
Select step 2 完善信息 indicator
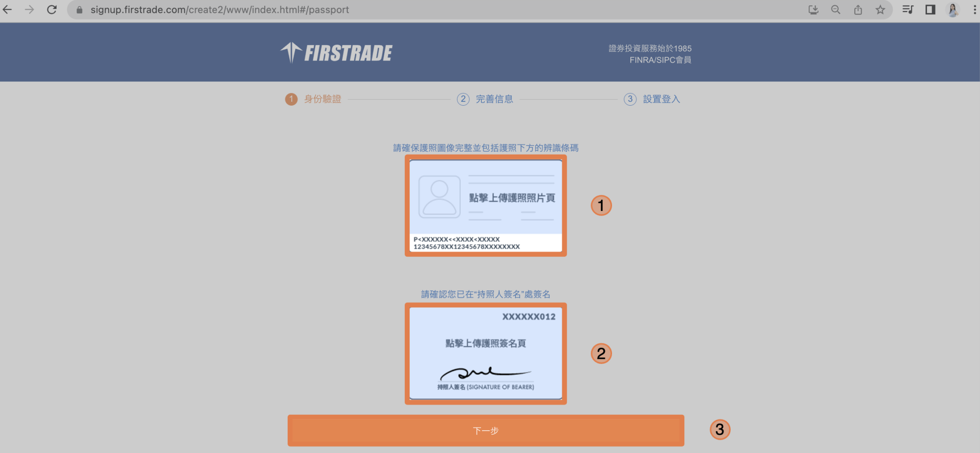485,99
